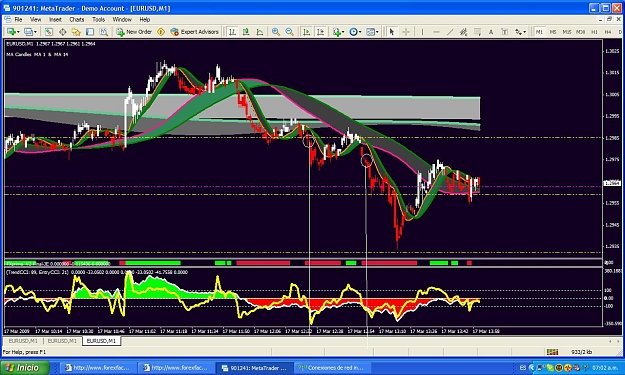Toggle the Expert Advisors button
The image size is (625, 375).
click(x=195, y=32)
